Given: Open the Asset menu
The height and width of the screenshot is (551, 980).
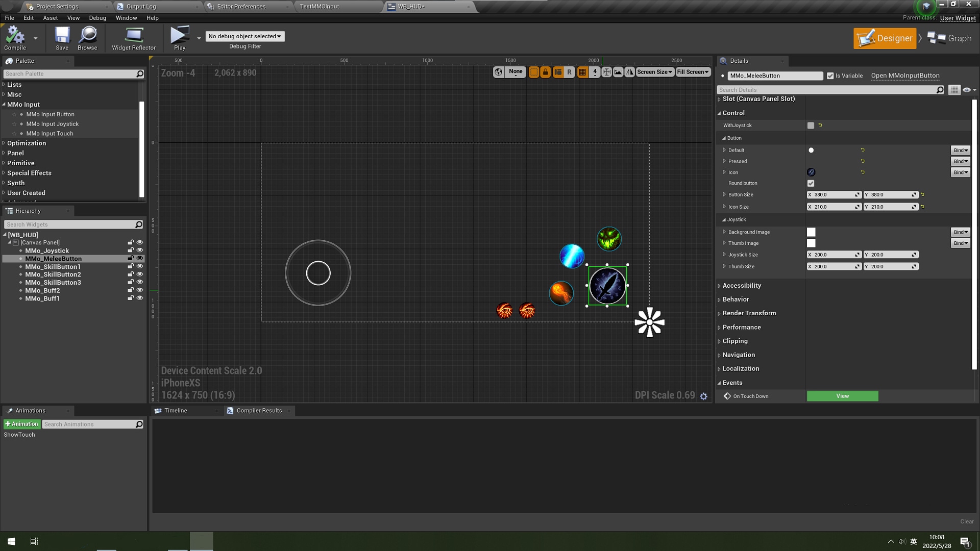Looking at the screenshot, I should [50, 18].
